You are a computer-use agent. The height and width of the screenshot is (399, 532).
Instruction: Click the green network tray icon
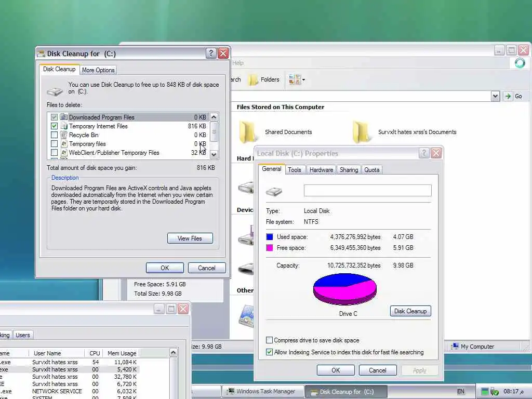point(485,392)
